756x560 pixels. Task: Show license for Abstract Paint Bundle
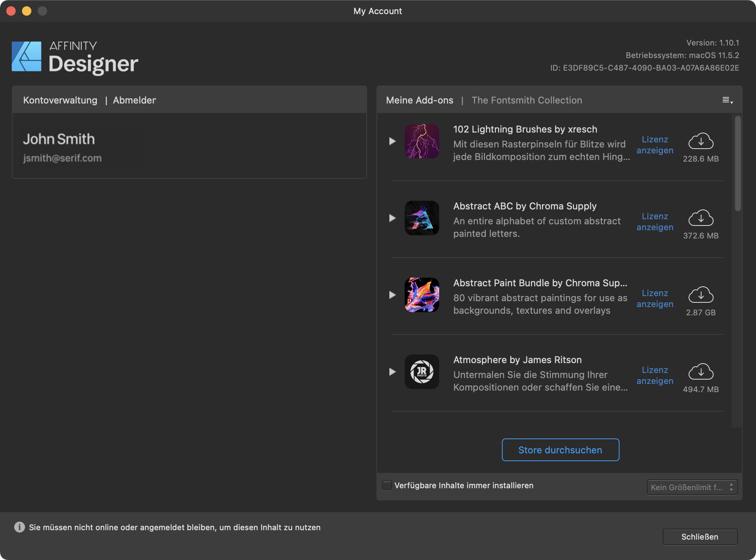pyautogui.click(x=655, y=298)
